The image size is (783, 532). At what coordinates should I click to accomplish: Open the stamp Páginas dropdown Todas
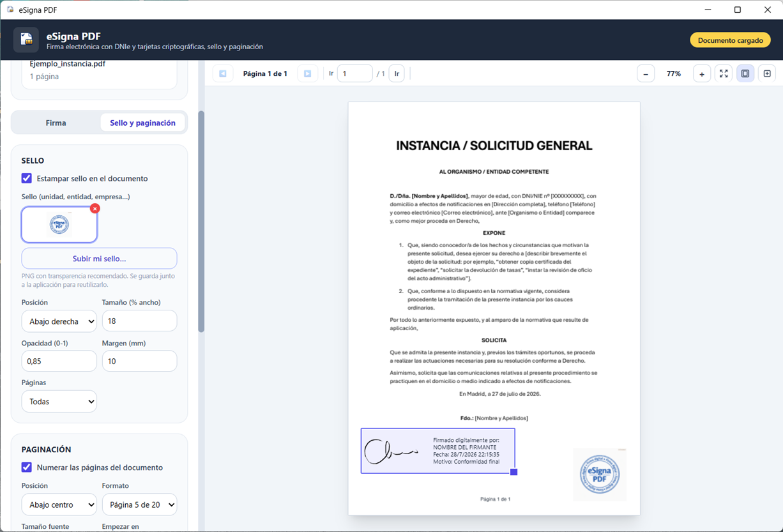coord(59,402)
